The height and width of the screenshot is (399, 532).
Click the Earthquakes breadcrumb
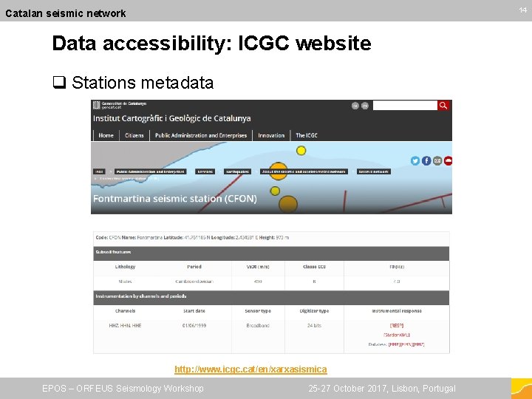[x=237, y=171]
